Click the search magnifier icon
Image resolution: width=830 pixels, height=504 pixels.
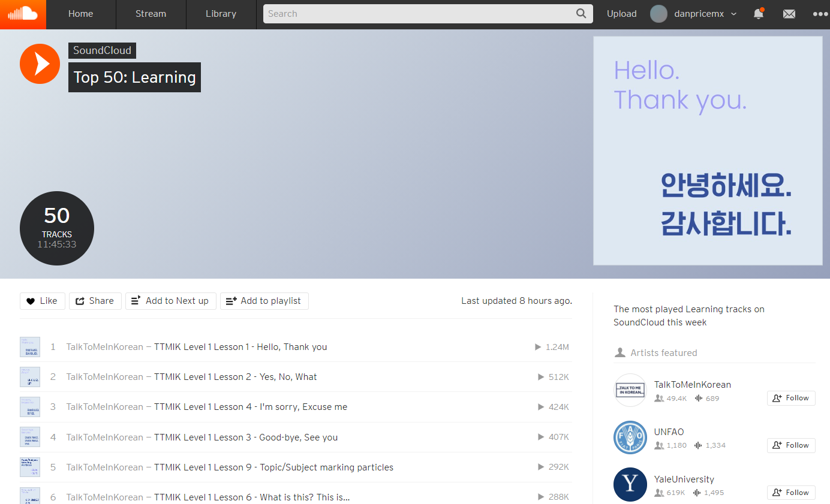click(581, 14)
